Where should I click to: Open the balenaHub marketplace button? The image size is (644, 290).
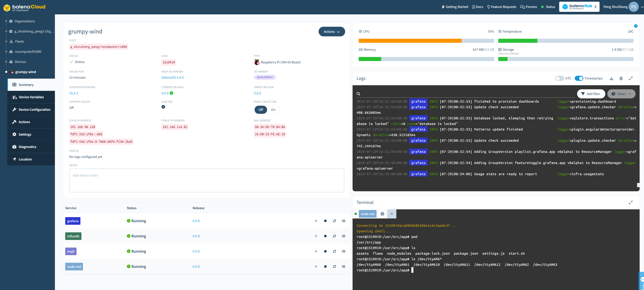click(579, 7)
